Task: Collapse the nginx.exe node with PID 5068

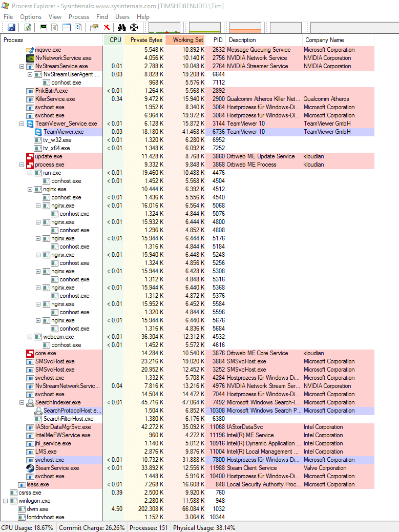Action: point(38,206)
